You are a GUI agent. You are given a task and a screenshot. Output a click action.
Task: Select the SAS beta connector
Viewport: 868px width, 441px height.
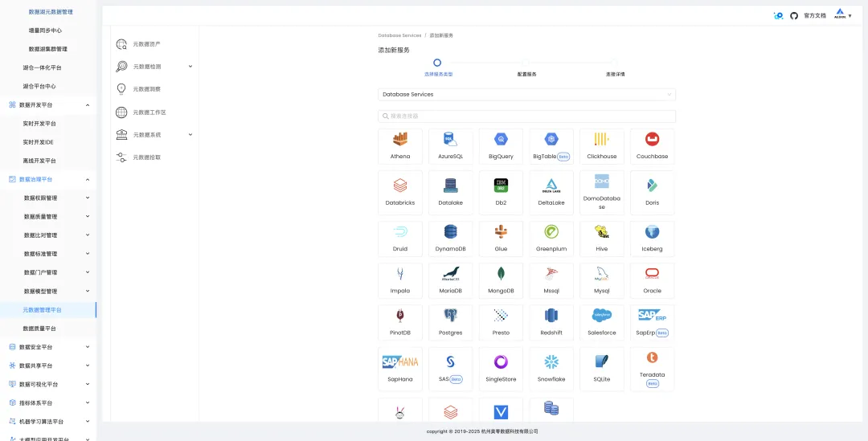(x=451, y=370)
